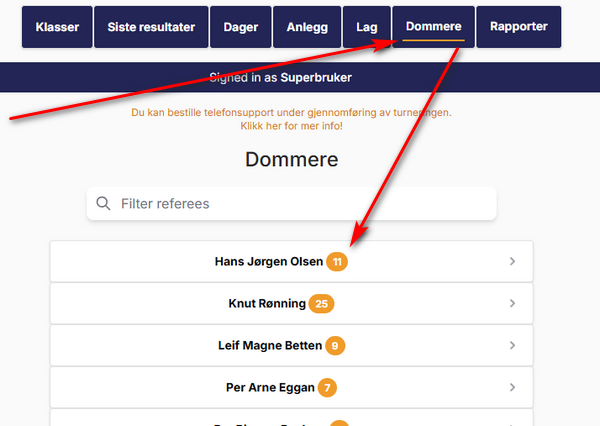The height and width of the screenshot is (426, 600).
Task: Open the Klikk her for mer info link
Action: (291, 126)
